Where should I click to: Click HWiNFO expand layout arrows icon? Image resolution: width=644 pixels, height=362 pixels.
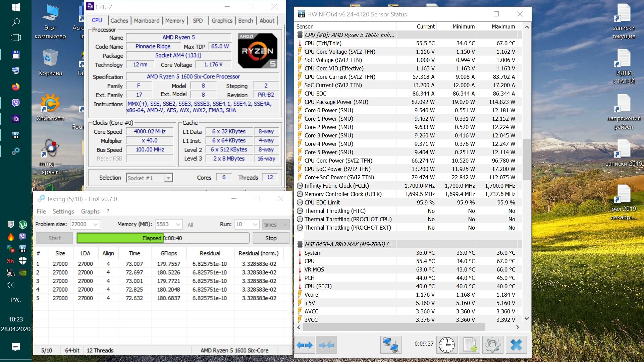[305, 345]
